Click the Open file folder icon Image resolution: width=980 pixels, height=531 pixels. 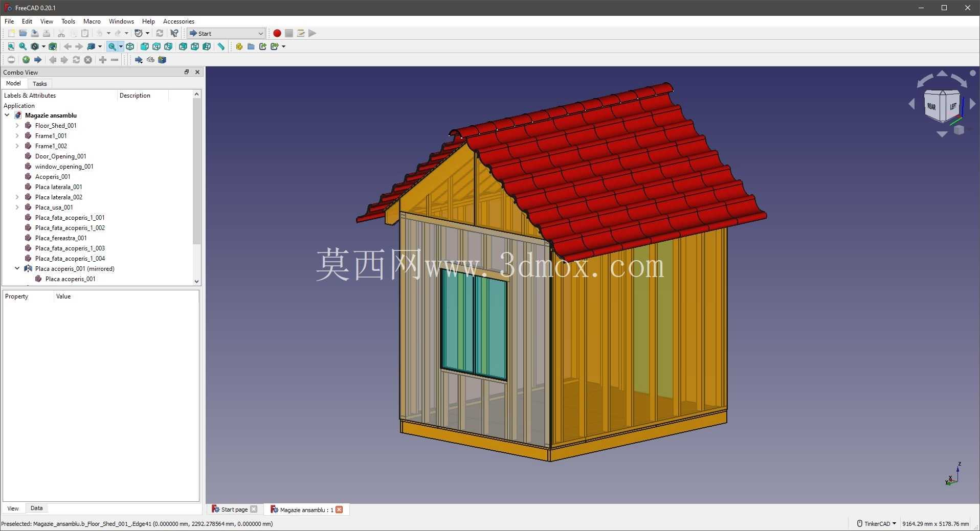(x=23, y=33)
